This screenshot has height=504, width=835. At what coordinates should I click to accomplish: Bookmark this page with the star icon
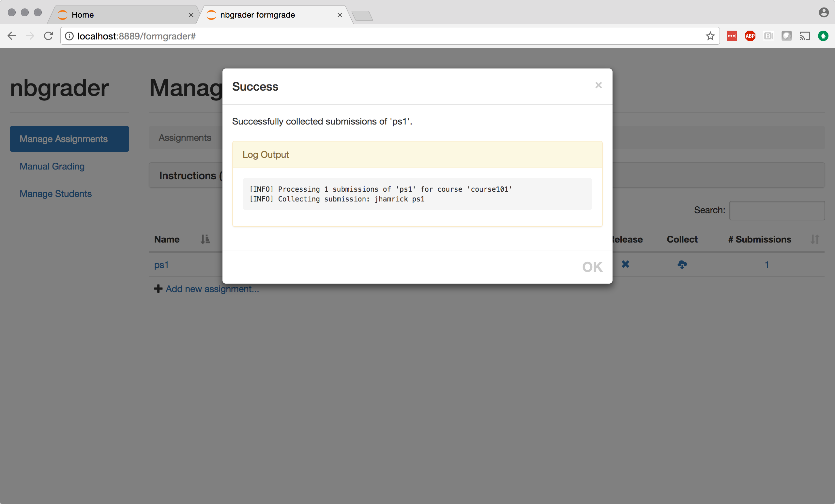click(710, 36)
